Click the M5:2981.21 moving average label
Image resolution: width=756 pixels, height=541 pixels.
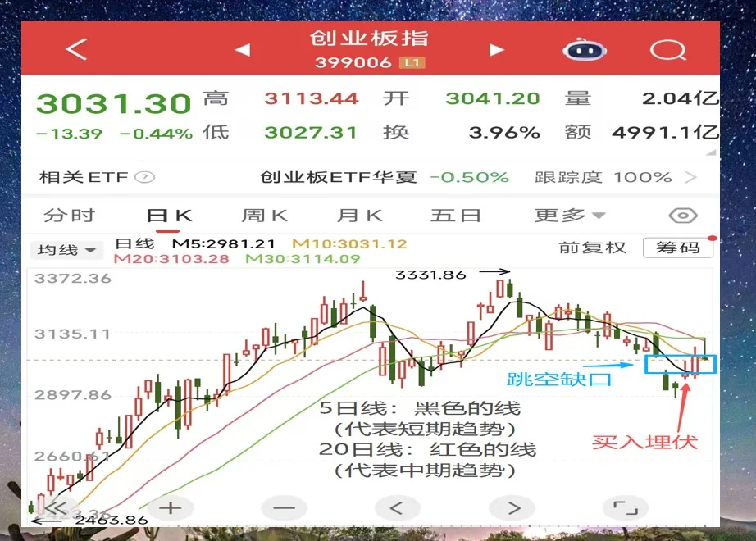tap(224, 244)
